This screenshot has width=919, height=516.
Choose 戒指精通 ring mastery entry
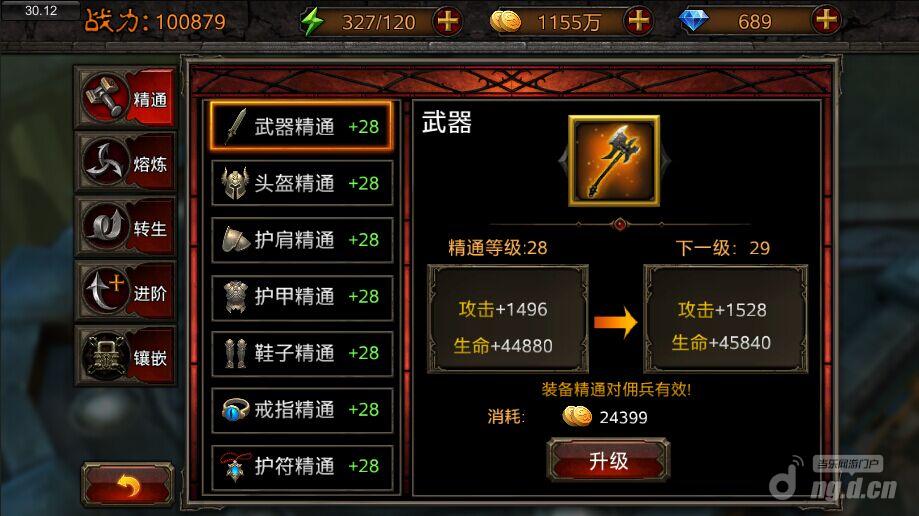(x=301, y=409)
